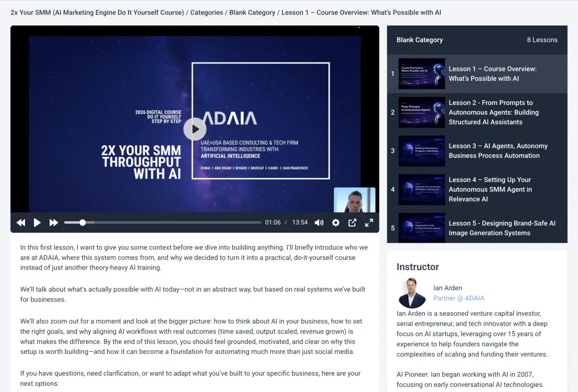578x392 pixels.
Task: Click the 'Partner @ ADAIA' link
Action: [x=459, y=298]
